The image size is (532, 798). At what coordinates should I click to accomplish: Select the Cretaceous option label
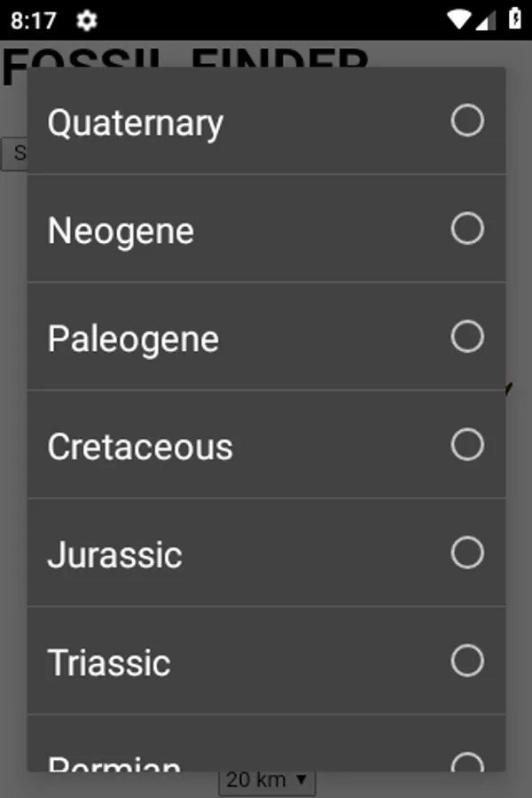pos(140,447)
